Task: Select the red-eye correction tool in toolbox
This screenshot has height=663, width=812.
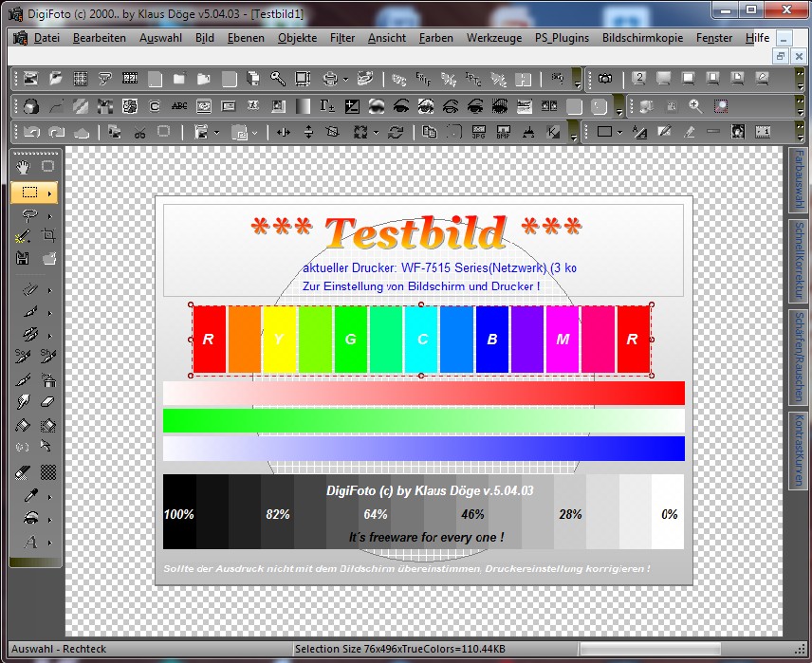Action: pyautogui.click(x=30, y=519)
